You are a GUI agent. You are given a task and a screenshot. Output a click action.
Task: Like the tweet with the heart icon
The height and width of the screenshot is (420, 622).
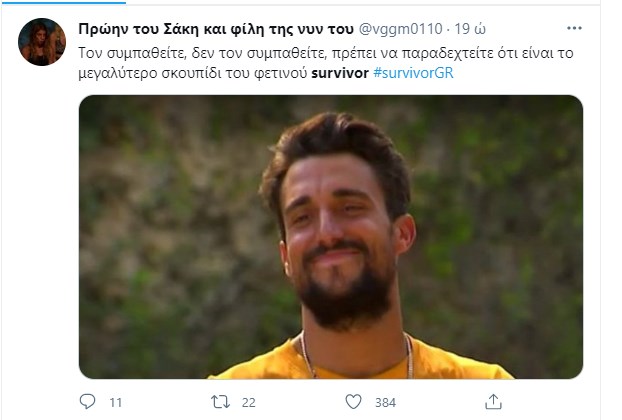pos(353,401)
